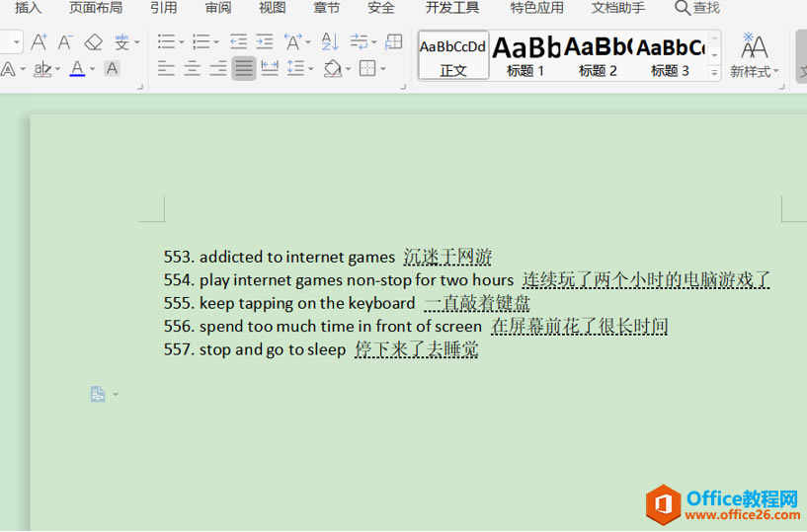Apply the 正文 style
Image resolution: width=807 pixels, height=532 pixels.
click(x=453, y=55)
